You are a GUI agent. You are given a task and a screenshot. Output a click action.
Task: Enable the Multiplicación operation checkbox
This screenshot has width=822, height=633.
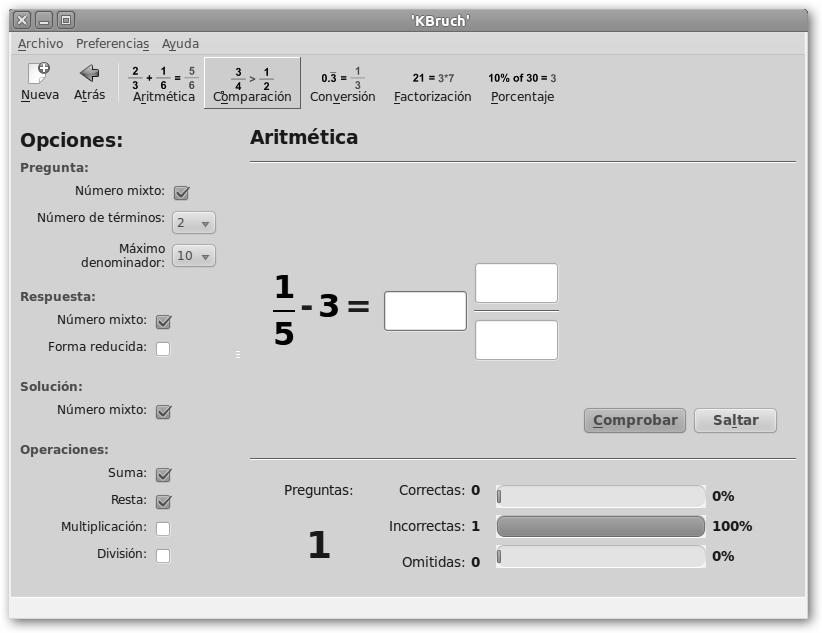coord(163,528)
